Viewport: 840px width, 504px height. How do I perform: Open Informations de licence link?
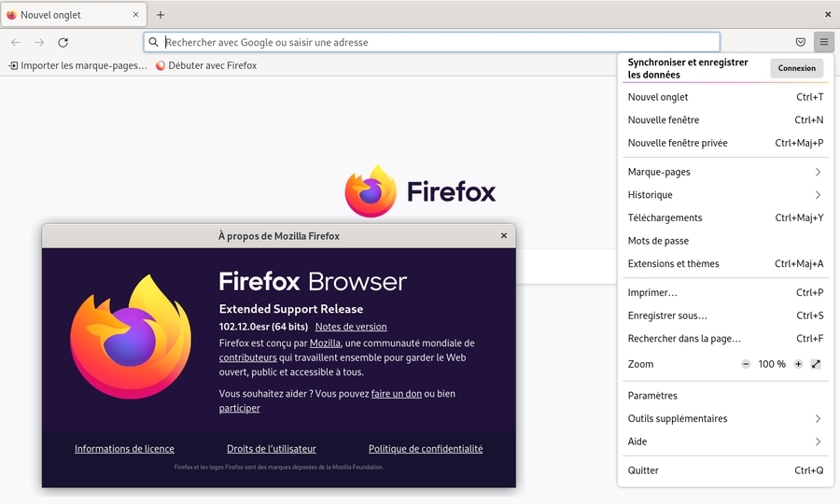(x=124, y=449)
